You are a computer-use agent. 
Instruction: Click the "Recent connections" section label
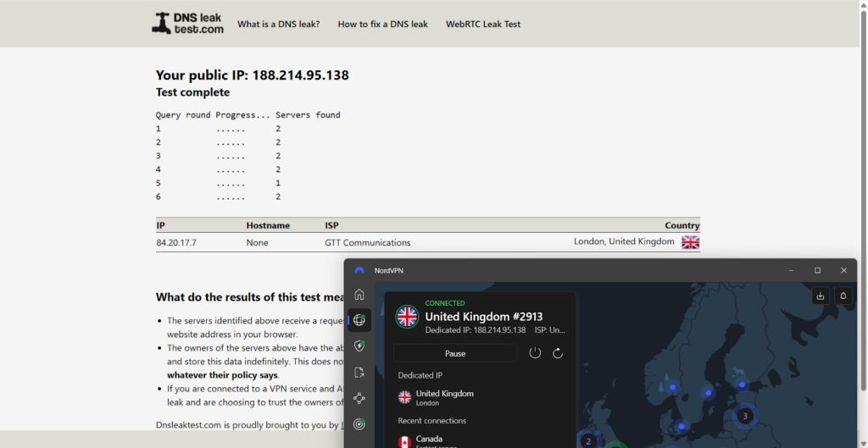431,421
